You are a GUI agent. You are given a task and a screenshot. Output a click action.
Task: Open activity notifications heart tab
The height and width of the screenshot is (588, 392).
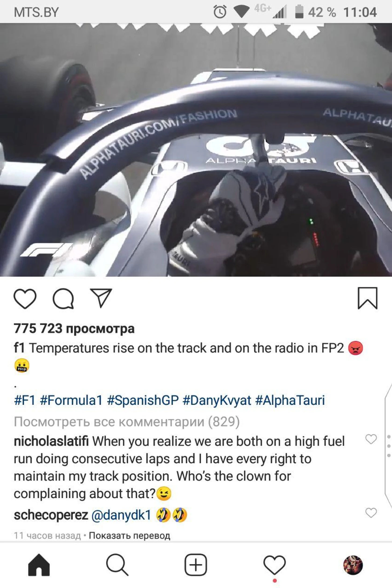[274, 565]
